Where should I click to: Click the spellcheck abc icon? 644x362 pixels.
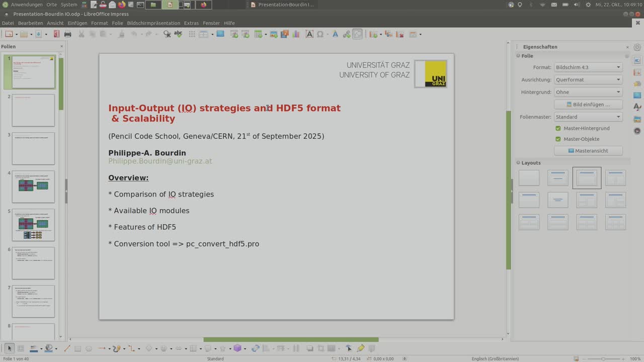tap(178, 34)
